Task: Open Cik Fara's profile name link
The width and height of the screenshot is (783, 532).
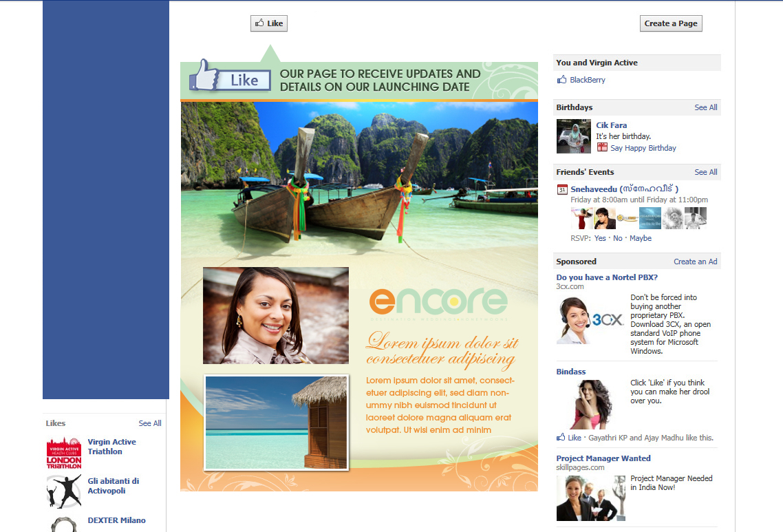Action: tap(612, 125)
